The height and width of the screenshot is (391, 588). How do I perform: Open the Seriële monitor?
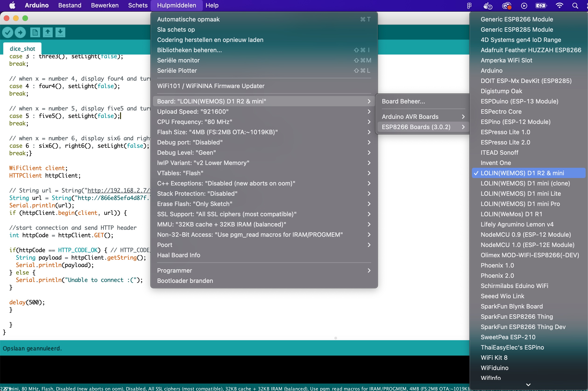(264, 60)
